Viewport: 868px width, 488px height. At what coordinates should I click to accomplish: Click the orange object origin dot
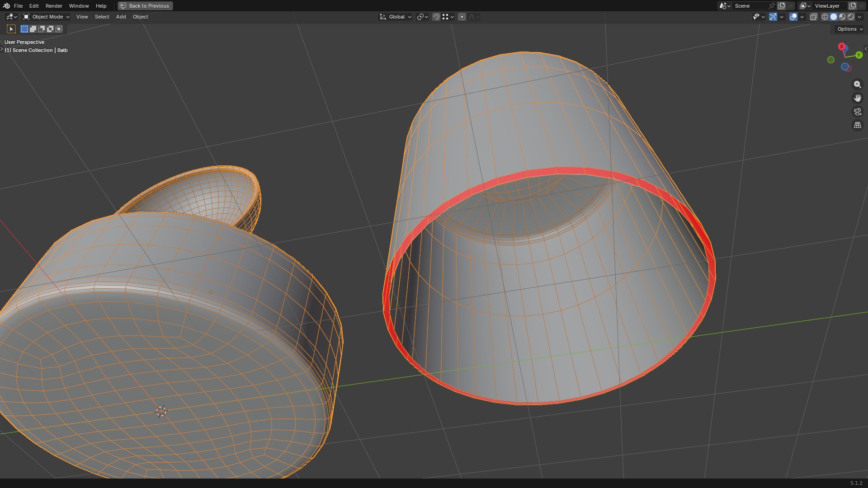211,292
